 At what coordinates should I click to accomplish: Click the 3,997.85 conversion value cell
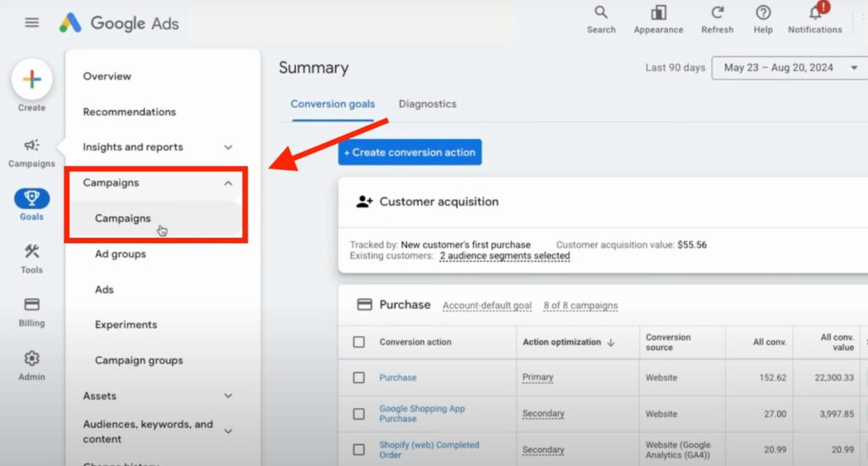pyautogui.click(x=837, y=413)
